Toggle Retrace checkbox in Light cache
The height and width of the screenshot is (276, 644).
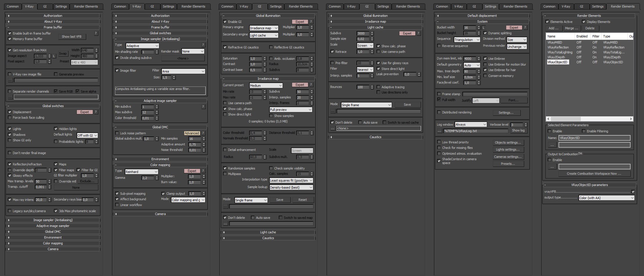coord(332,52)
